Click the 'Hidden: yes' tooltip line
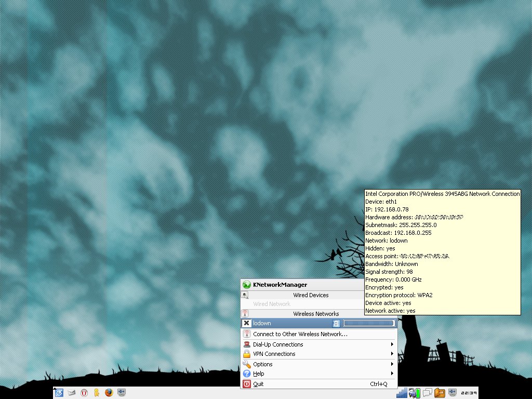Image resolution: width=532 pixels, height=399 pixels. [x=380, y=248]
